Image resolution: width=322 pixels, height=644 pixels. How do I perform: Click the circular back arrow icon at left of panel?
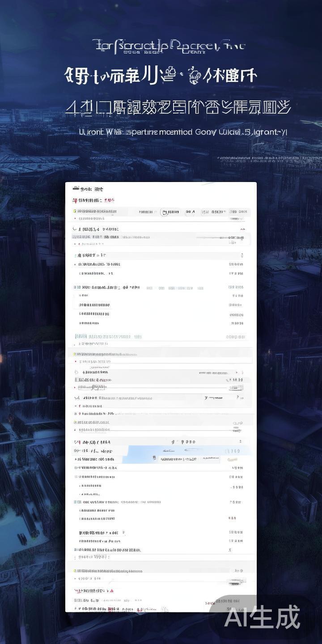(76, 372)
